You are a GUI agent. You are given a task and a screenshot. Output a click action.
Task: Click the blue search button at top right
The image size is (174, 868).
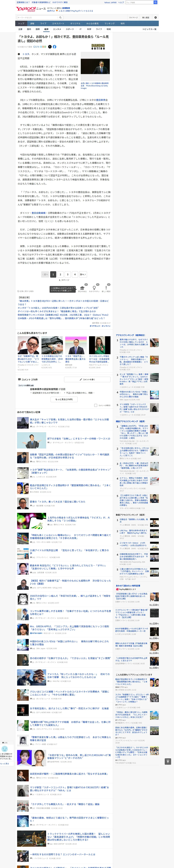click(155, 2)
